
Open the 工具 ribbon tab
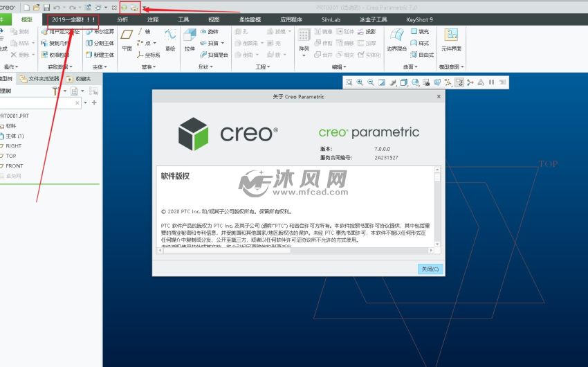click(x=183, y=19)
